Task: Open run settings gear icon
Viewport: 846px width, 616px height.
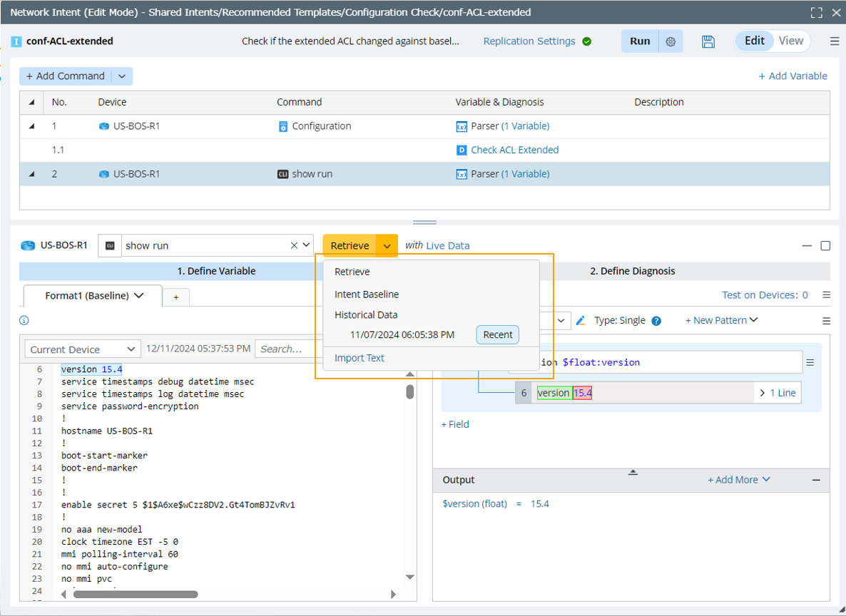Action: [x=671, y=41]
